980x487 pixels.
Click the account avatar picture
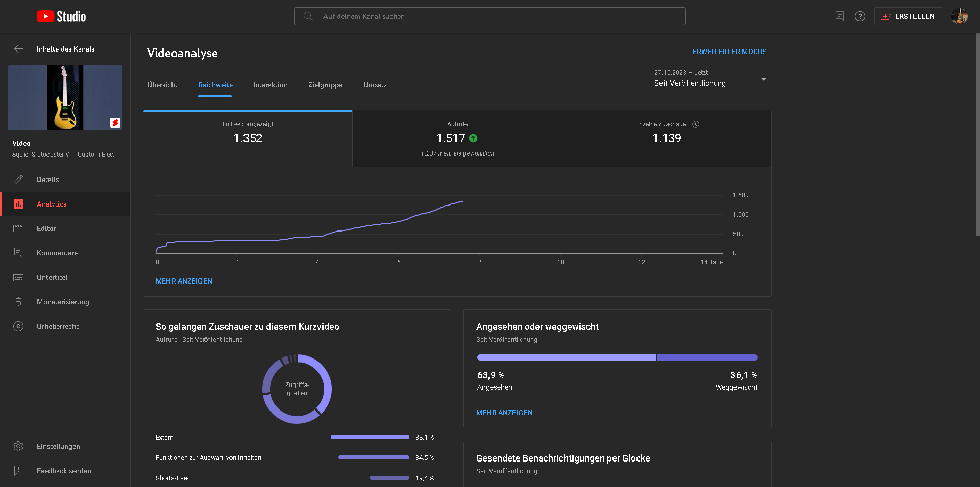(x=959, y=16)
